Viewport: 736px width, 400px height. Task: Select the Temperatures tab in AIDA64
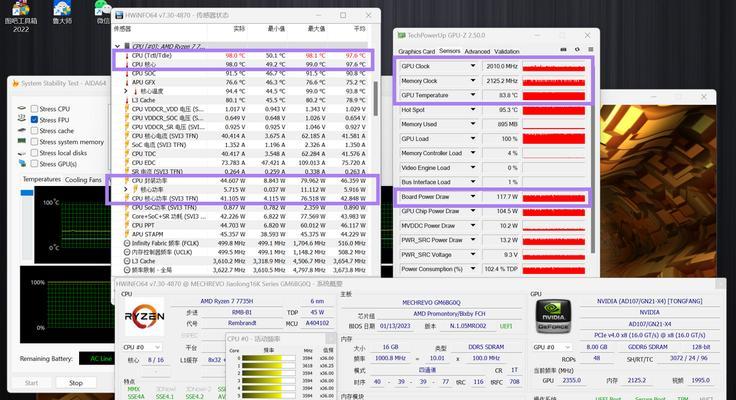pyautogui.click(x=41, y=179)
